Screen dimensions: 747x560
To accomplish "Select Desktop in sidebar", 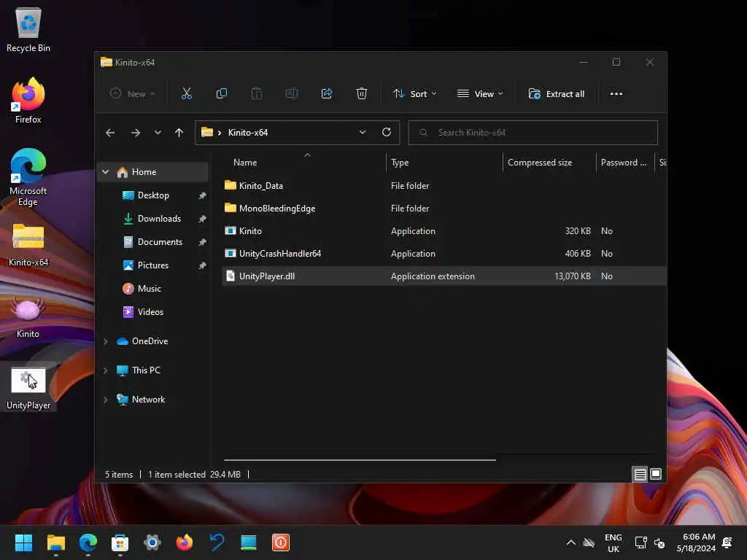I will [x=153, y=195].
